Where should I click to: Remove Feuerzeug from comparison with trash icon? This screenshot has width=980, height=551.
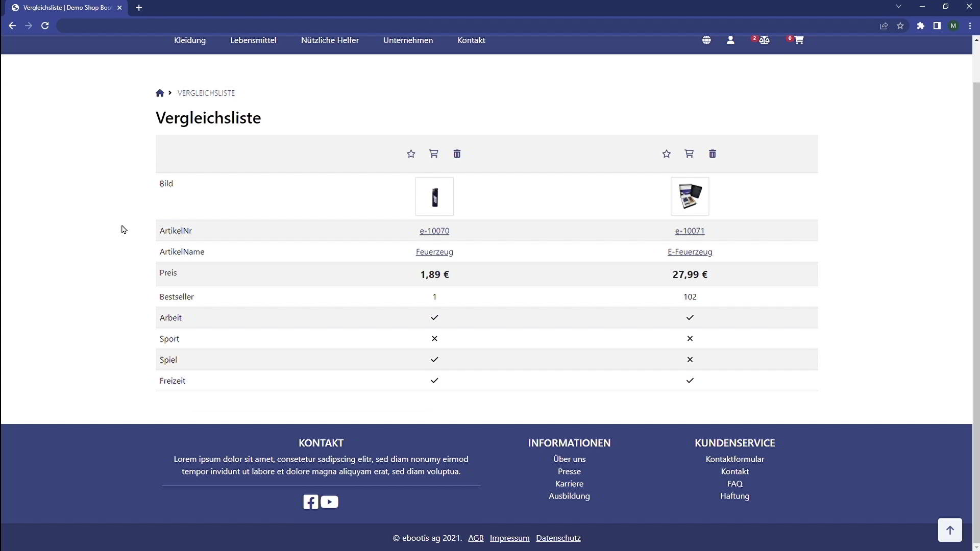point(457,154)
